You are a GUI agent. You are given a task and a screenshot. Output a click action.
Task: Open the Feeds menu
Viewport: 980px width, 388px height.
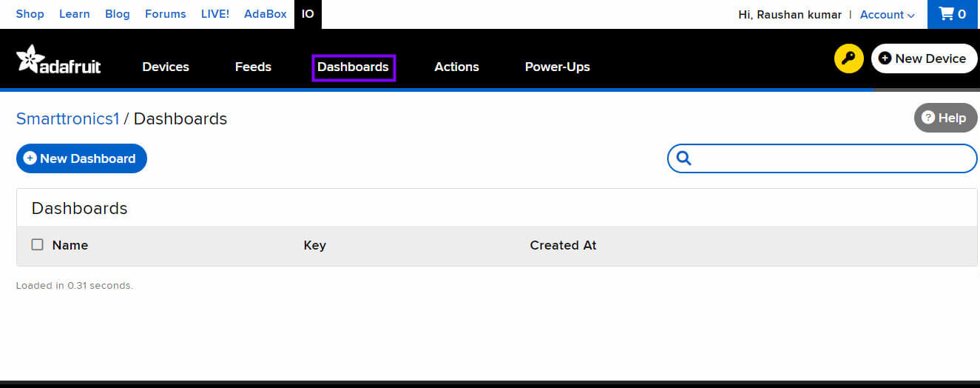click(253, 67)
